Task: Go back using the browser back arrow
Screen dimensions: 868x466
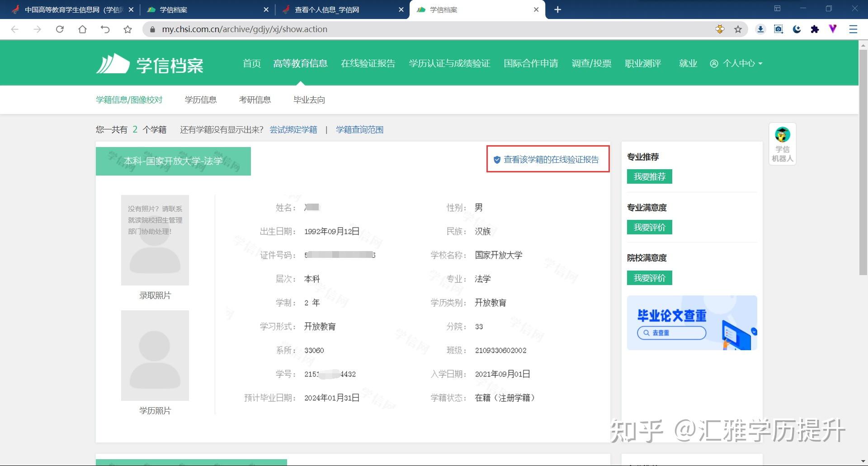Action: [14, 29]
